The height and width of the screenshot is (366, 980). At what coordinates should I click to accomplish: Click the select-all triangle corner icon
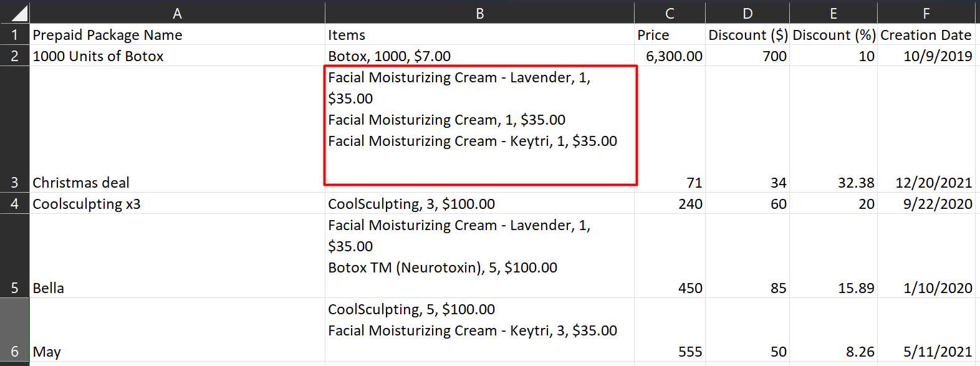click(x=15, y=12)
